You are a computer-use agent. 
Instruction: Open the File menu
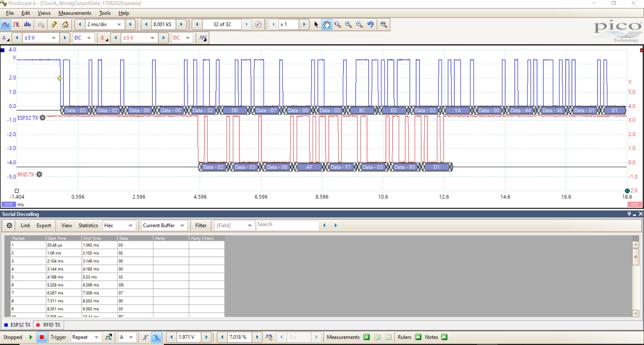coord(10,13)
